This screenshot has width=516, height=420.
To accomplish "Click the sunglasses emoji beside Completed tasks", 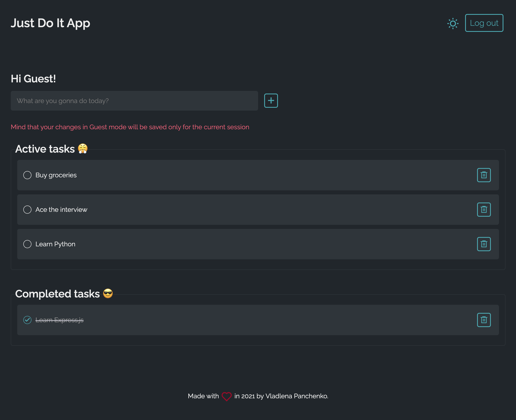I will tap(108, 293).
